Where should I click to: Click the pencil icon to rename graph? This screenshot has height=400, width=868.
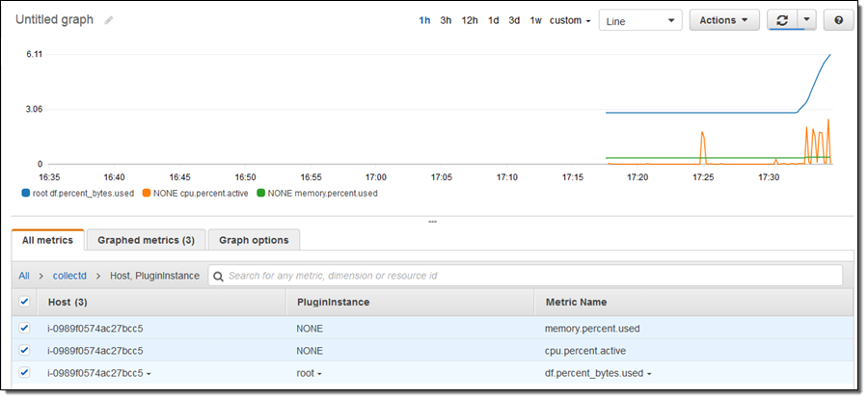pyautogui.click(x=109, y=20)
